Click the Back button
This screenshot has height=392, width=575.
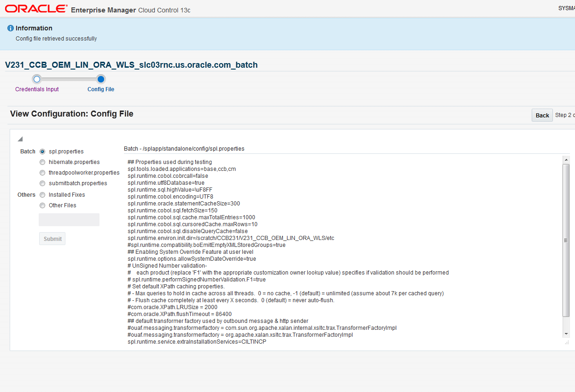(542, 115)
